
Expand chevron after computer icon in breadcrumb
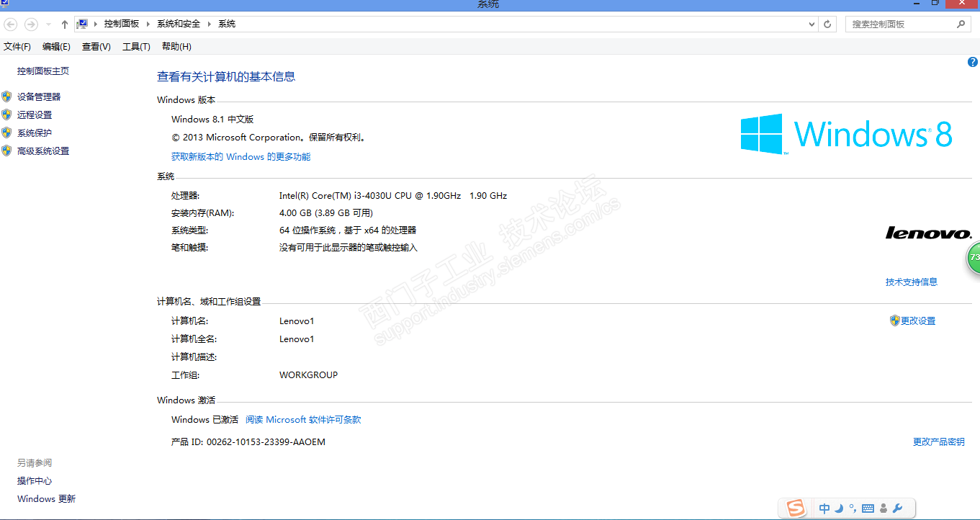point(95,24)
